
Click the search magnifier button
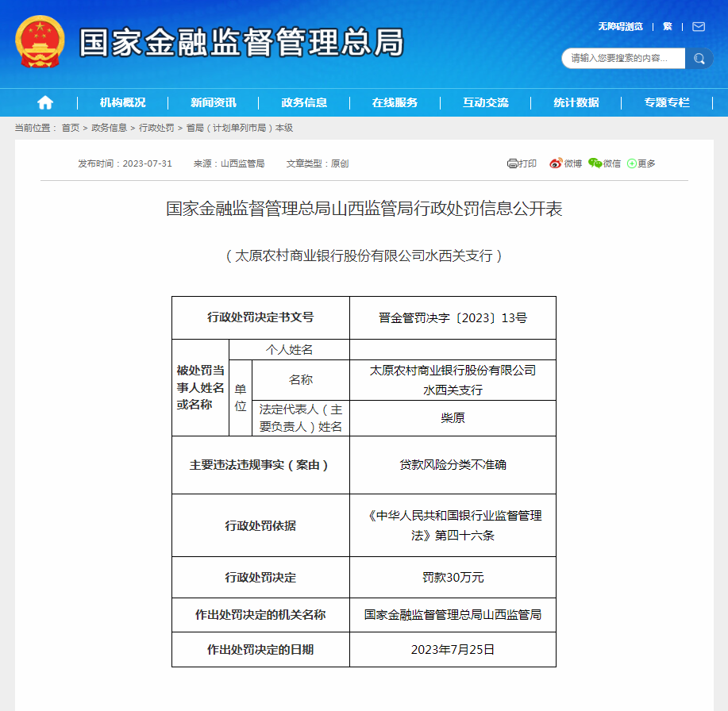(699, 59)
